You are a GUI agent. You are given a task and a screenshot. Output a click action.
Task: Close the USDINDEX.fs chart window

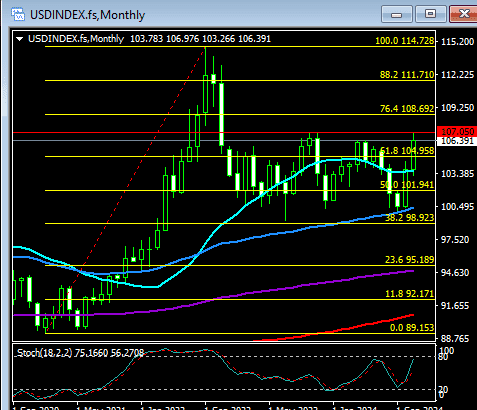(x=463, y=14)
